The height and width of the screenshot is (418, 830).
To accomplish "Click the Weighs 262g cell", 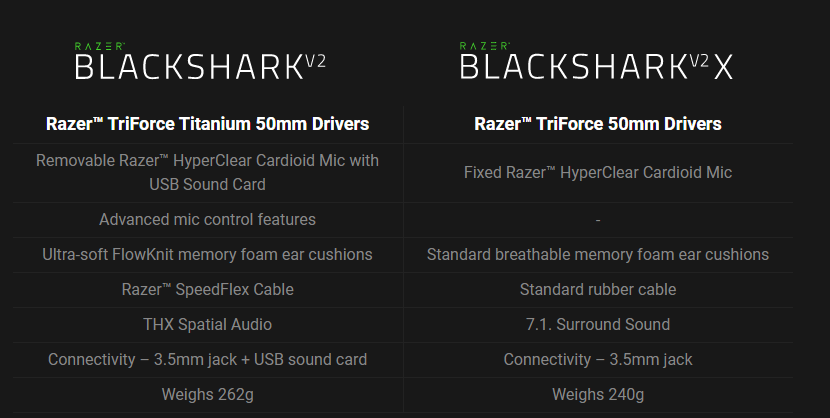I will point(208,395).
